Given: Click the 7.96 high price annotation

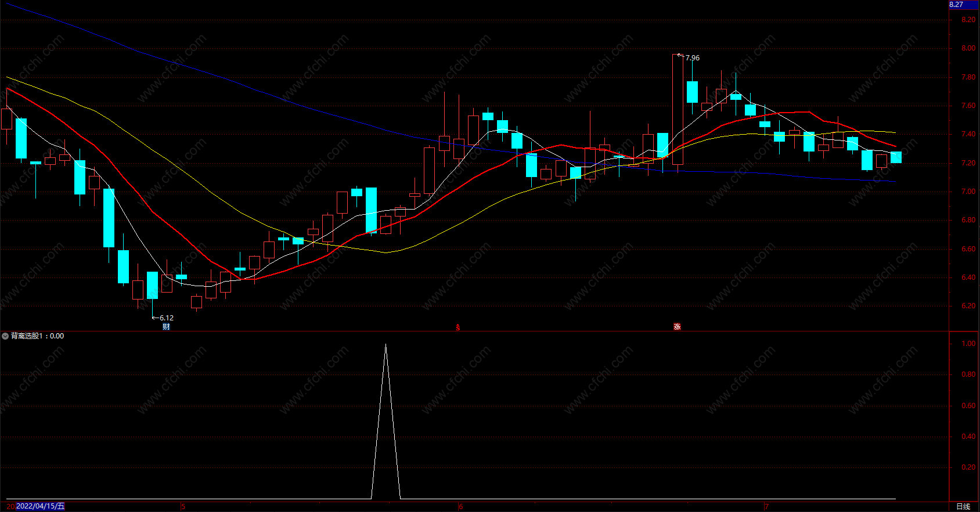Looking at the screenshot, I should click(692, 58).
